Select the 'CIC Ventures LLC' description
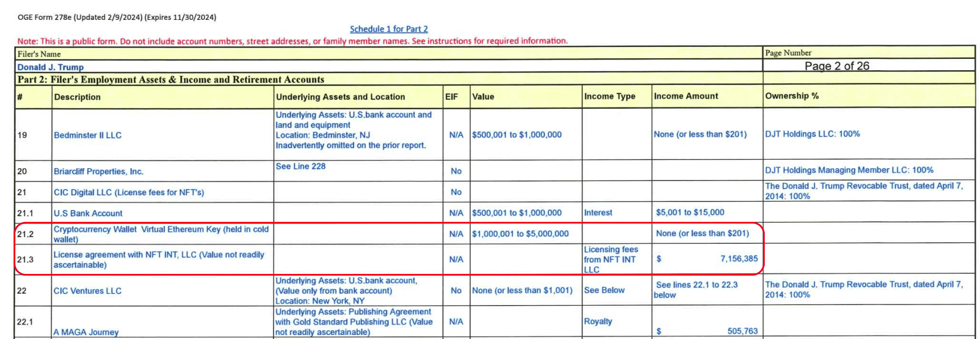The image size is (980, 339). (88, 291)
